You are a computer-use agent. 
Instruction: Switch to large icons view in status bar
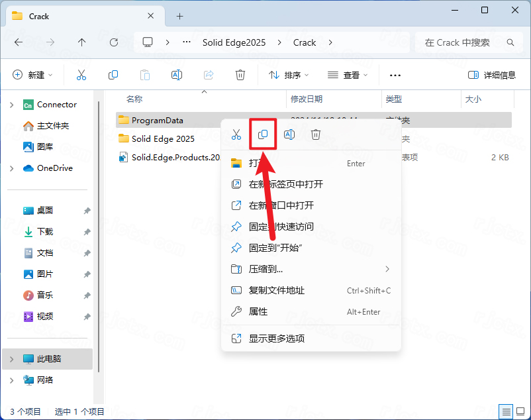tap(519, 412)
